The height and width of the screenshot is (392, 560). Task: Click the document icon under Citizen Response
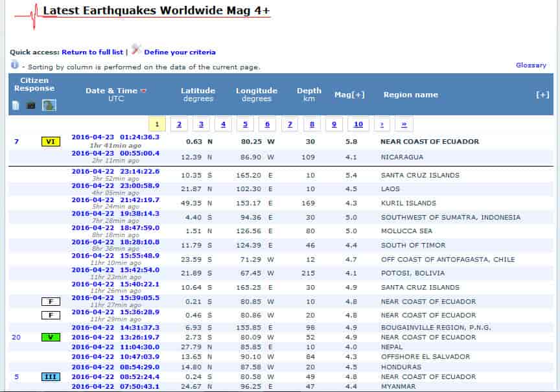16,106
